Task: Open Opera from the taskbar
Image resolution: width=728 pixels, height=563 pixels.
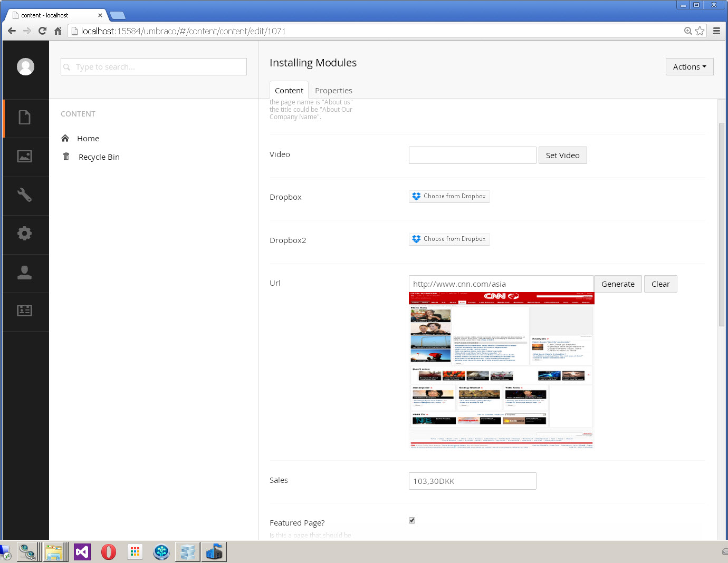Action: click(x=109, y=552)
